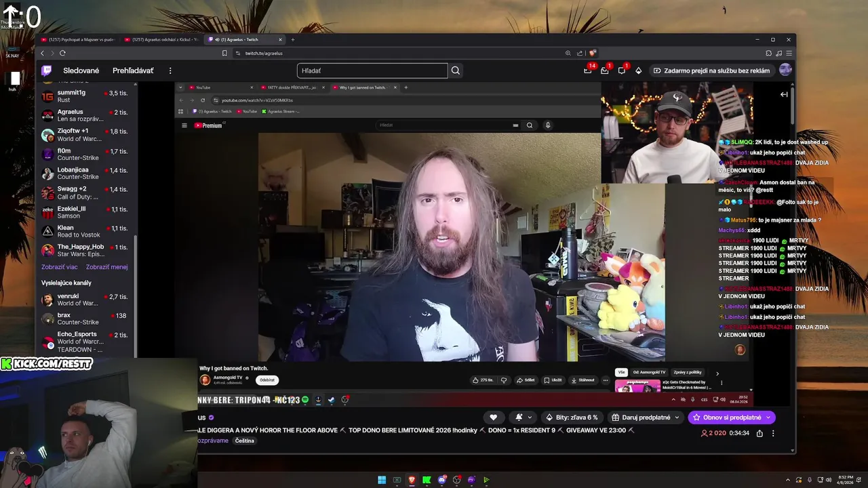
Task: Open The_Happy_Hob channel in sidebar
Action: (87, 250)
